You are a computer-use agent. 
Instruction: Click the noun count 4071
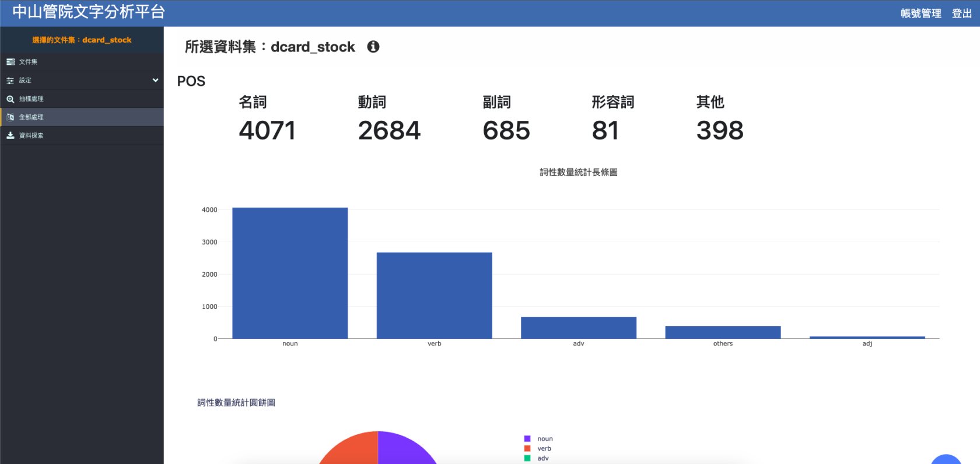coord(267,130)
